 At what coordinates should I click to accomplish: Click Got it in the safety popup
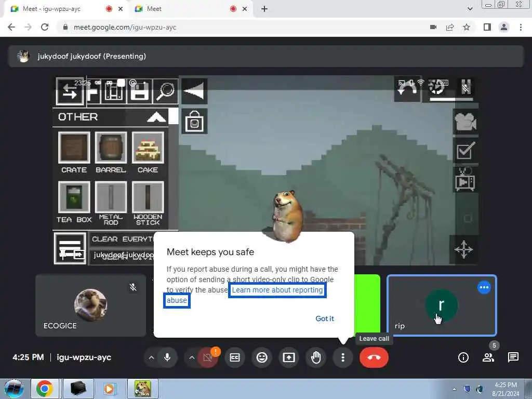point(325,318)
